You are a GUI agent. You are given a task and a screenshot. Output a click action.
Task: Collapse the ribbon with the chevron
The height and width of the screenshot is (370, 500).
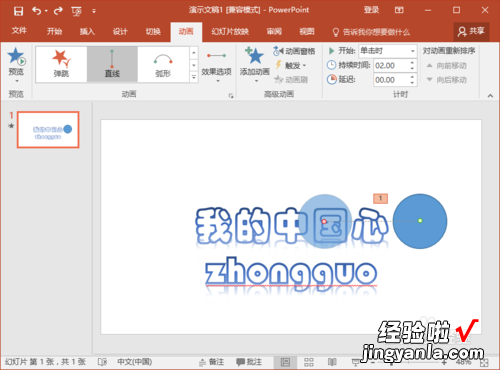pos(490,96)
